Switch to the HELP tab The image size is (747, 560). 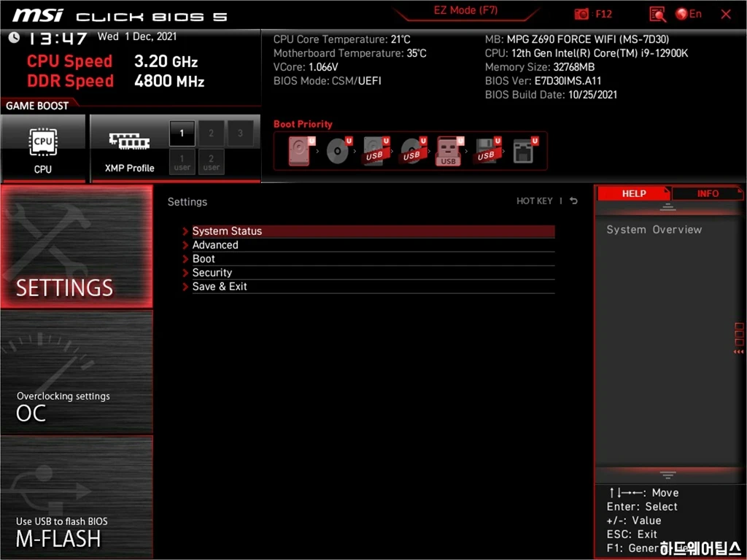coord(634,193)
